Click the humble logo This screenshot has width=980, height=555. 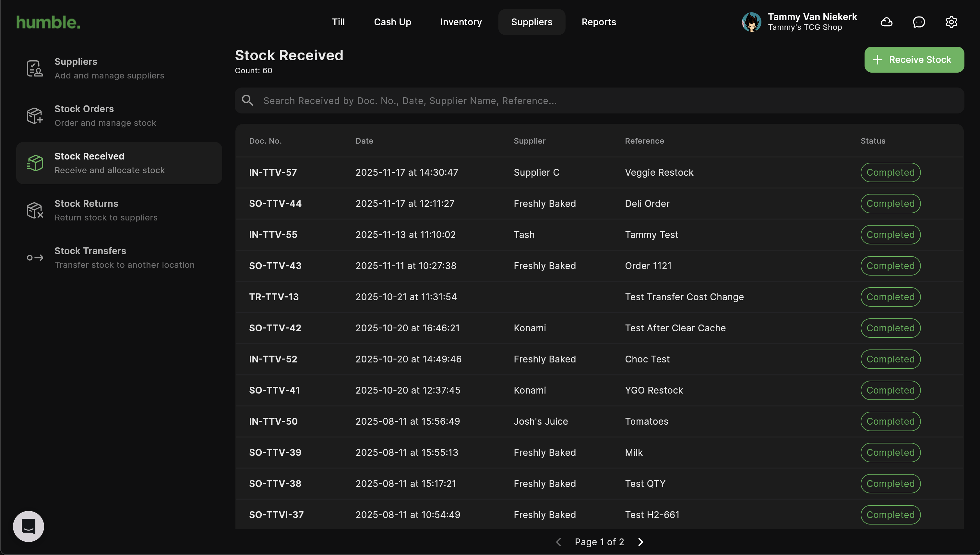48,22
